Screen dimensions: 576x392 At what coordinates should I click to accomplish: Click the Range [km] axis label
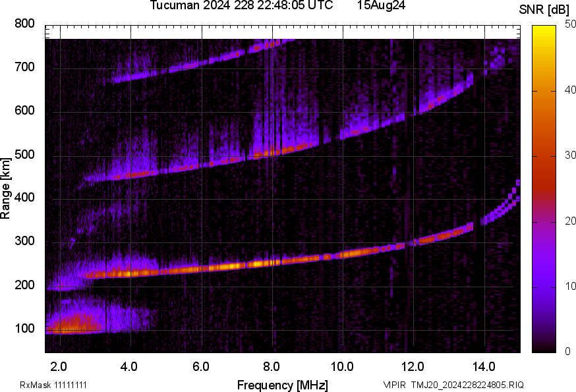click(6, 188)
